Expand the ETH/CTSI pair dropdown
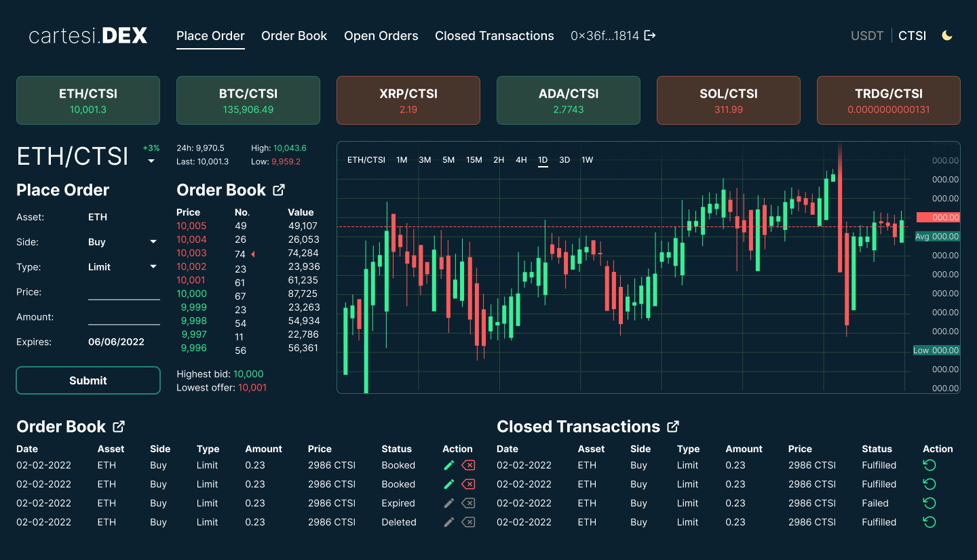The image size is (977, 560). pyautogui.click(x=151, y=161)
